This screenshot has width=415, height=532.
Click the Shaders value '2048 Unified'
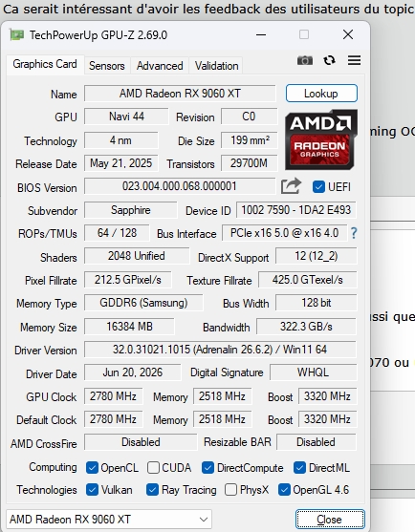[137, 256]
